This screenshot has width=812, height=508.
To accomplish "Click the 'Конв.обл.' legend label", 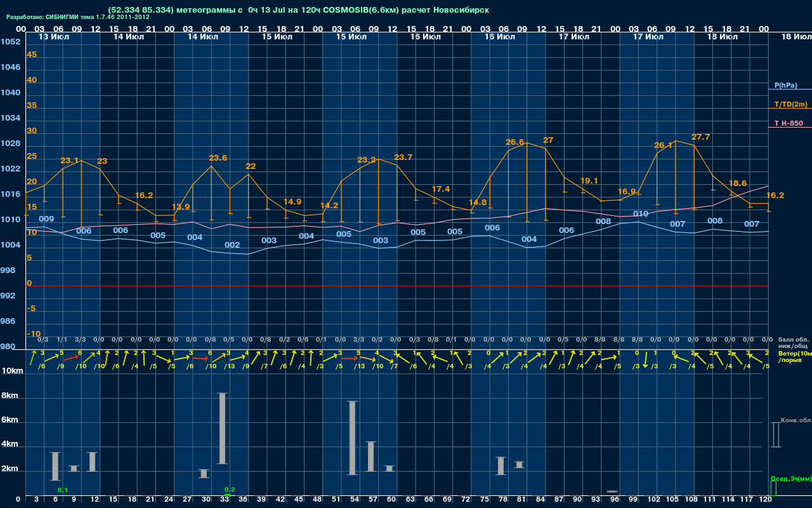I will pos(796,420).
